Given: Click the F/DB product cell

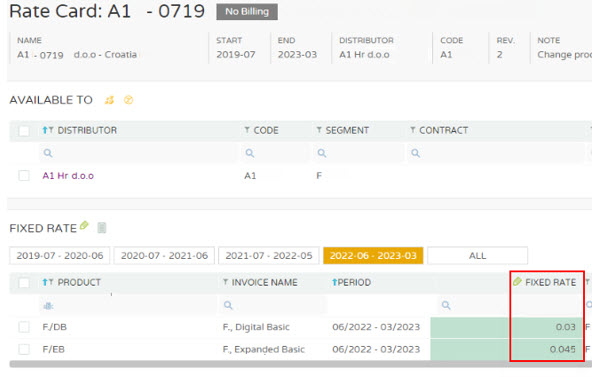Looking at the screenshot, I should (54, 327).
